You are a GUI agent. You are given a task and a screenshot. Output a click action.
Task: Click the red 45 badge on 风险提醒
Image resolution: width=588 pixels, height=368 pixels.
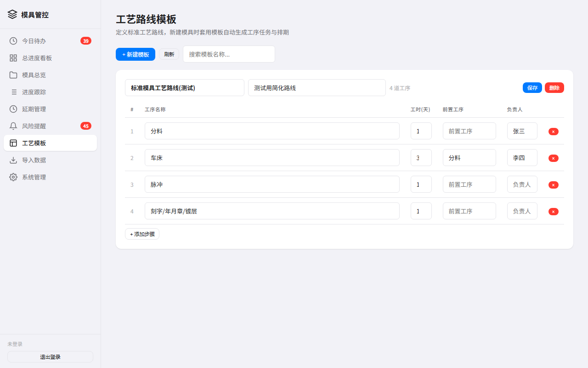pyautogui.click(x=86, y=126)
